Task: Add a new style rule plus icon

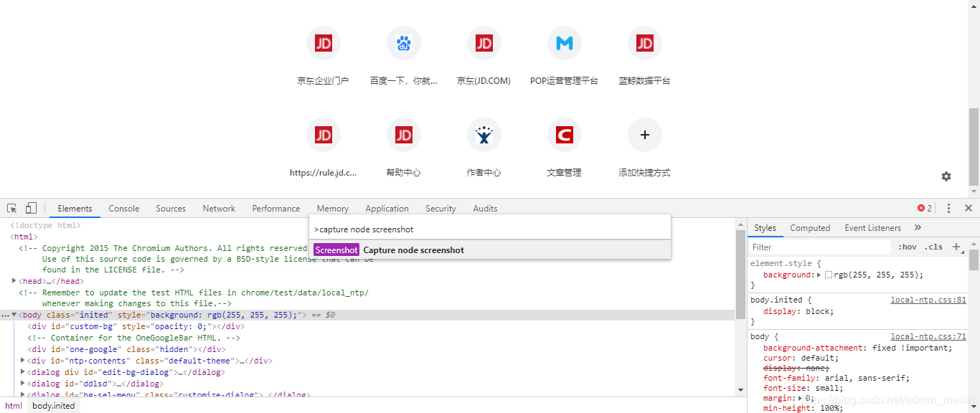Action: (x=956, y=247)
